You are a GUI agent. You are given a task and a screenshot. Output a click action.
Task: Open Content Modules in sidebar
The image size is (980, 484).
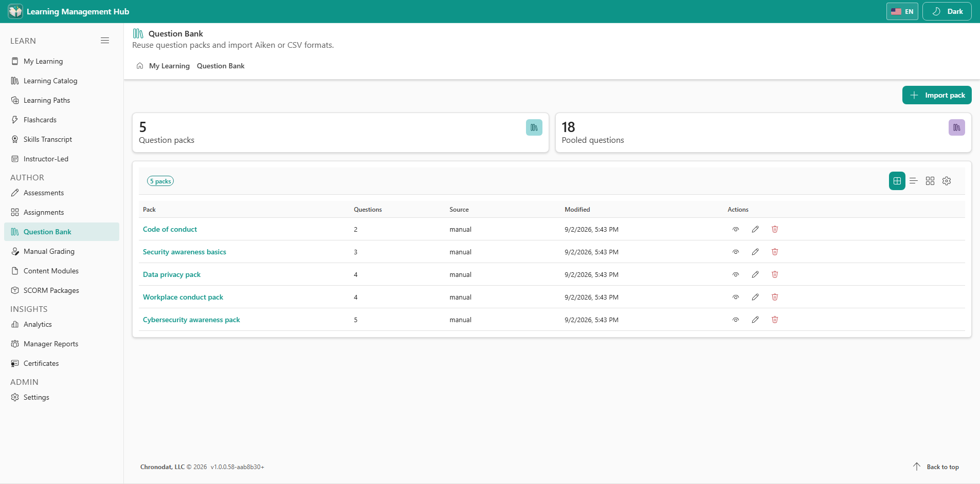point(62,271)
